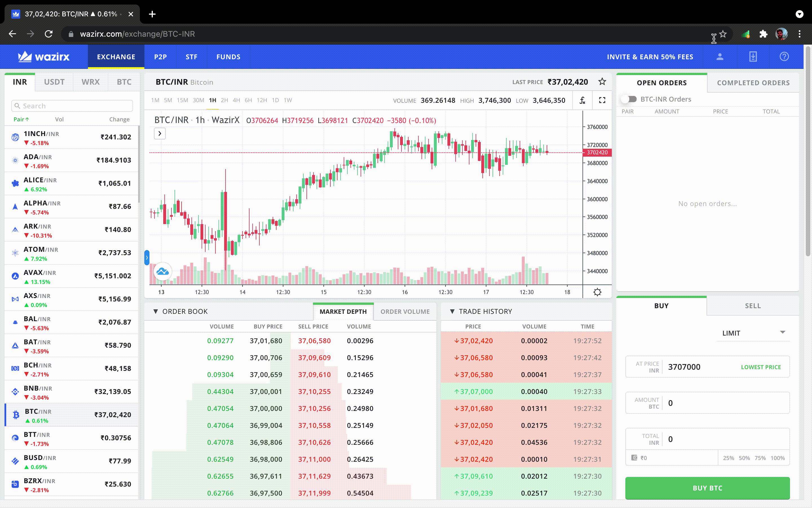Screen dimensions: 812x508
Task: Open the P2P menu
Action: click(160, 57)
